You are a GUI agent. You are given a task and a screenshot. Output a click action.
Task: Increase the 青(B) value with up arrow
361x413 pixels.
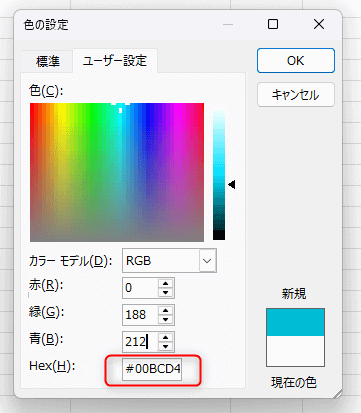coord(166,337)
